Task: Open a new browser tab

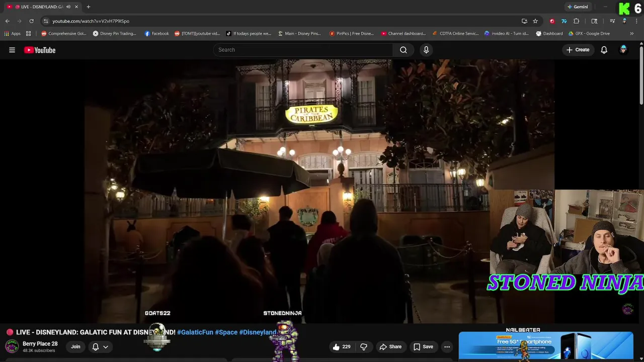Action: coord(88,7)
